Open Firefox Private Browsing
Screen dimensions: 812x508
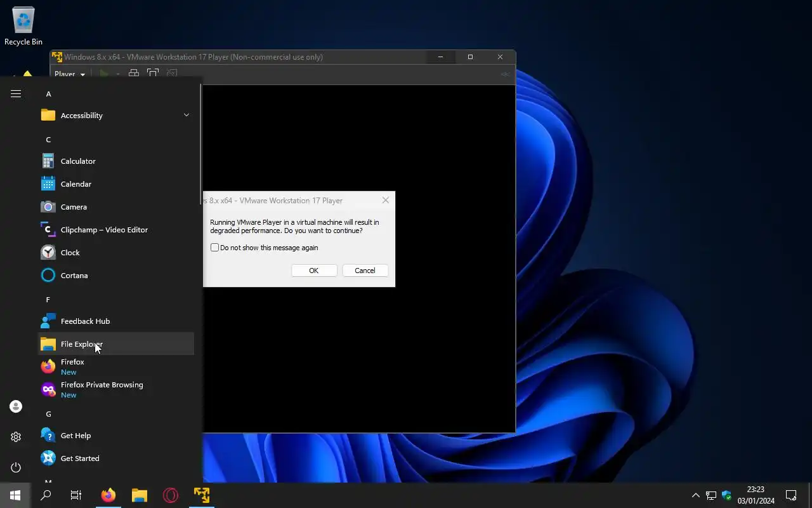pos(116,390)
